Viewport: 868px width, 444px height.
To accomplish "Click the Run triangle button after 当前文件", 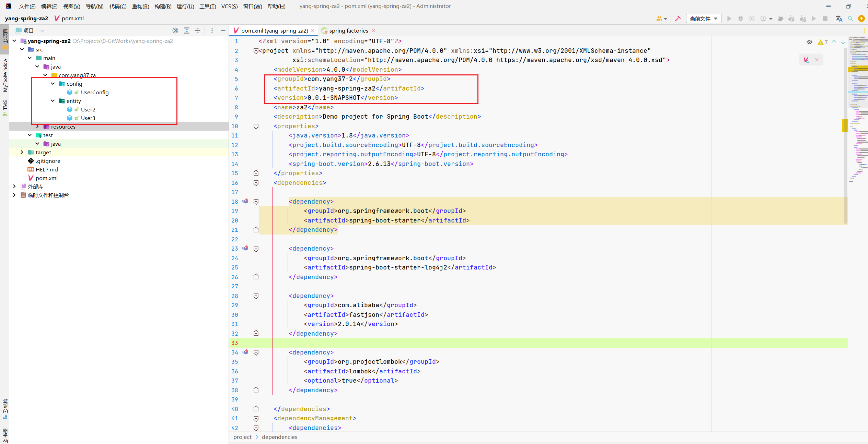I will [729, 19].
